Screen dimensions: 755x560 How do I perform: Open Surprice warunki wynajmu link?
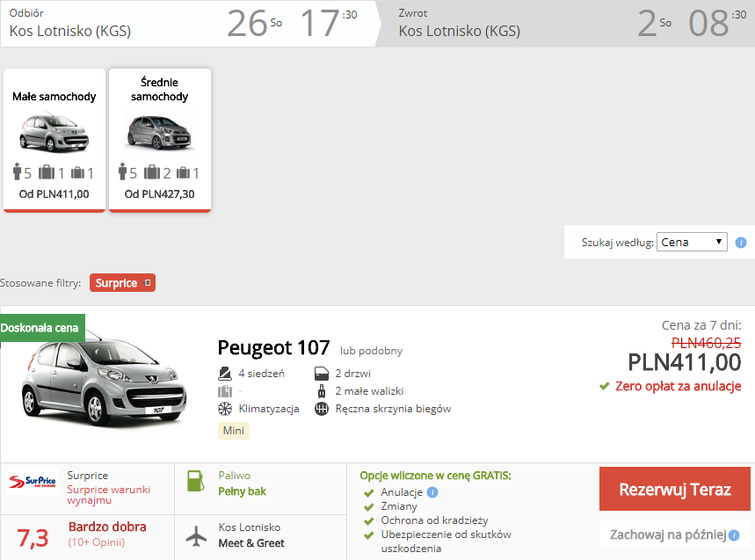pos(109,495)
